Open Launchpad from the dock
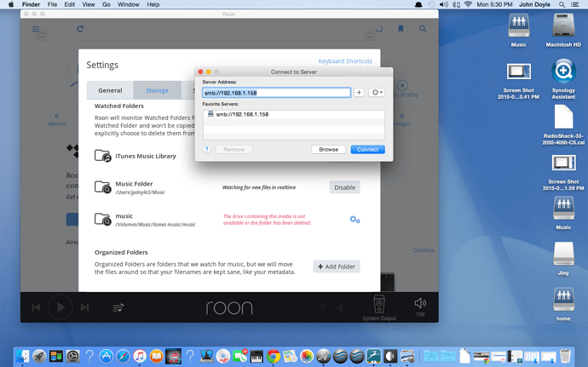Viewport: 588px width, 367px height. (x=39, y=356)
